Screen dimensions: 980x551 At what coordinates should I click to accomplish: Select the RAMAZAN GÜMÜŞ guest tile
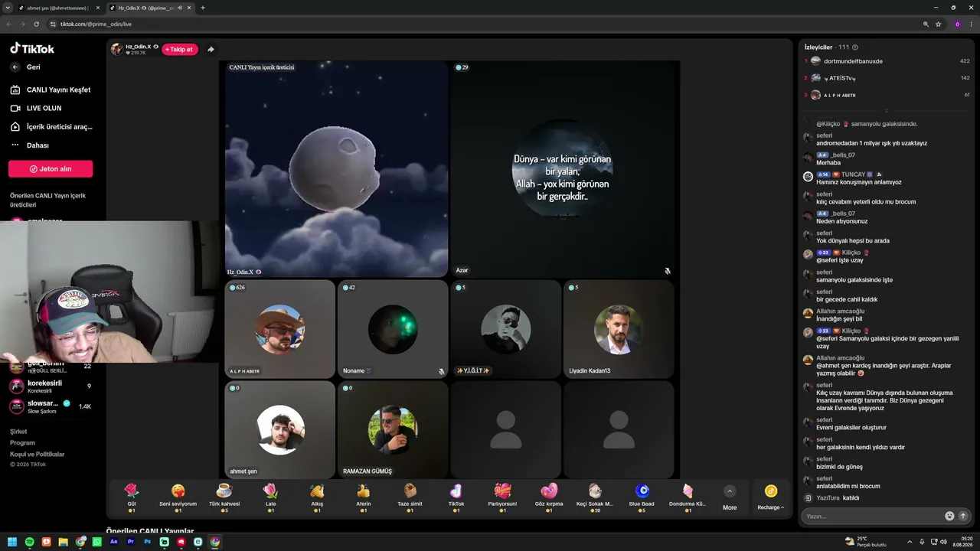tap(393, 430)
